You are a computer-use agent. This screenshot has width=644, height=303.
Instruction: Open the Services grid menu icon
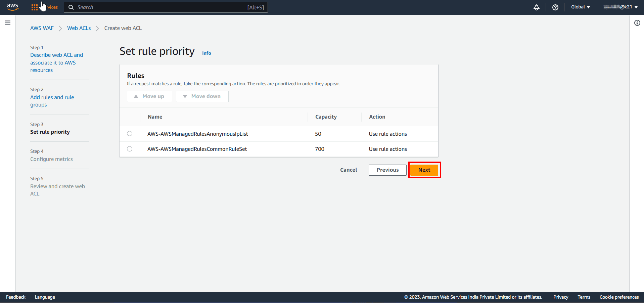point(34,7)
